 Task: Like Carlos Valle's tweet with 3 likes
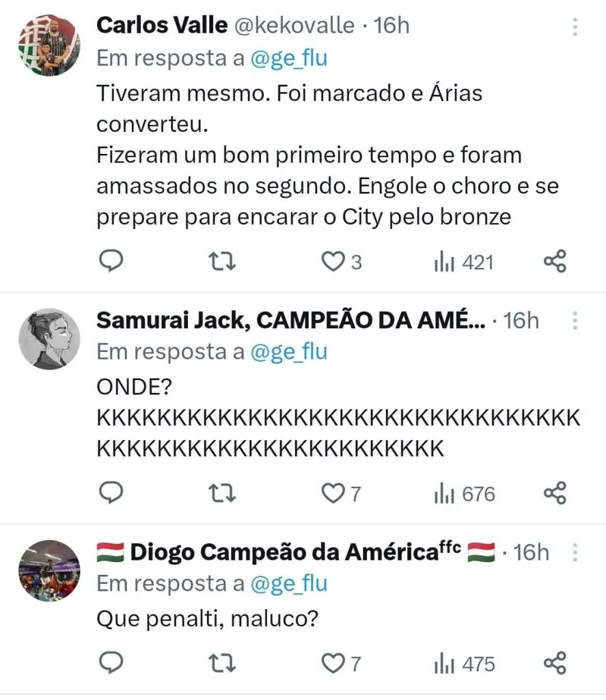coord(333,262)
